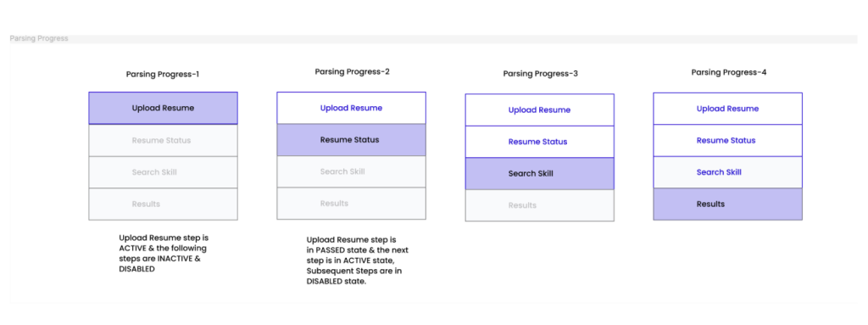Open passed Upload Resume in Parsing Progress-2

click(x=351, y=108)
